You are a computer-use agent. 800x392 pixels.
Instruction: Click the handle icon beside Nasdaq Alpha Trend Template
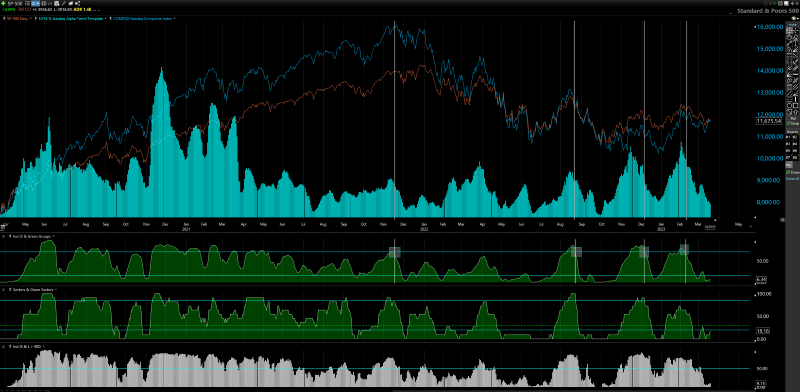(x=36, y=18)
